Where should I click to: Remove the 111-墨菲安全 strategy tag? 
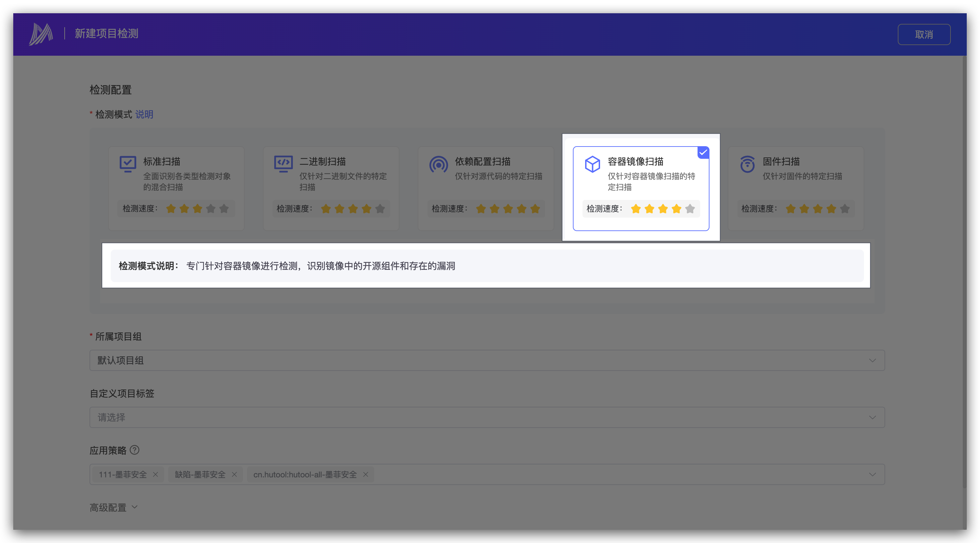pos(155,474)
